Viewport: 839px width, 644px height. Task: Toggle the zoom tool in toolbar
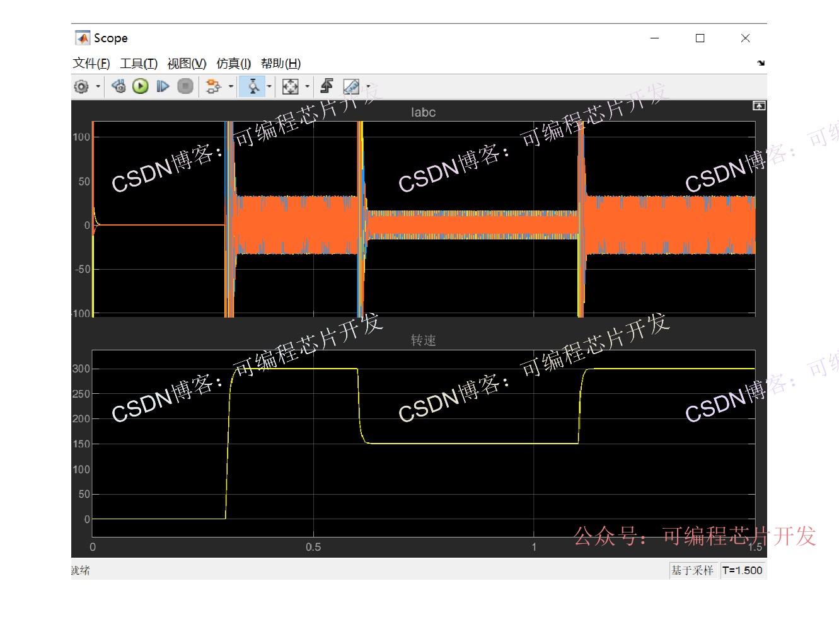[x=253, y=86]
